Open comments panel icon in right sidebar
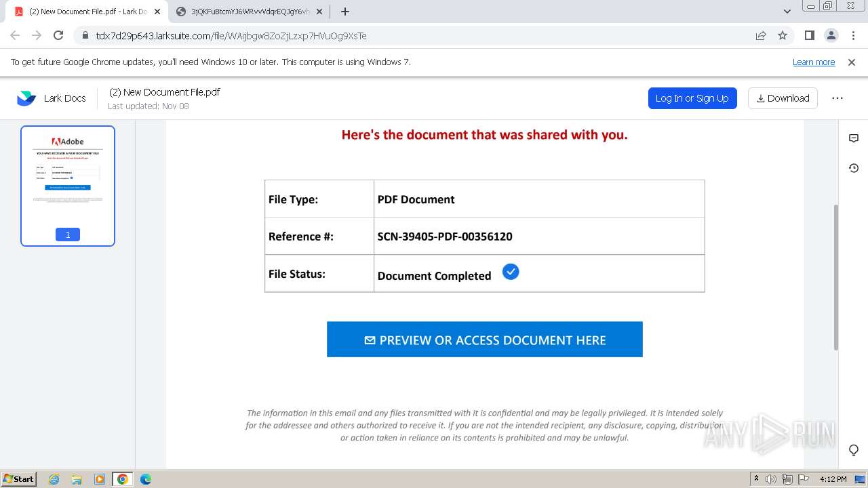 coord(854,138)
